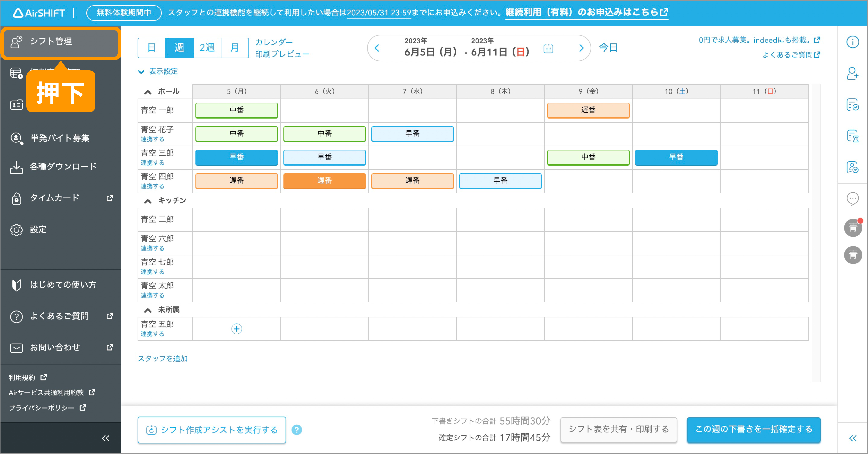
Task: Collapse the left sidebar with double chevron
Action: [x=105, y=438]
